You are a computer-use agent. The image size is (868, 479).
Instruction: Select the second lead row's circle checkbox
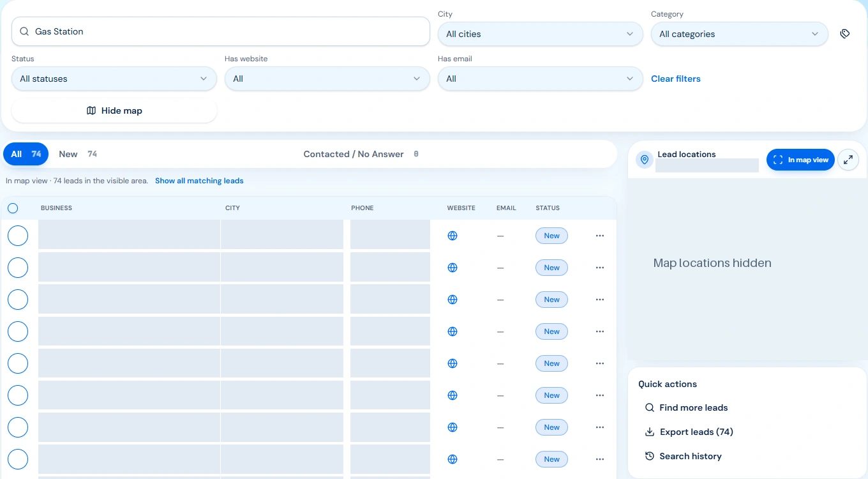[x=18, y=268]
